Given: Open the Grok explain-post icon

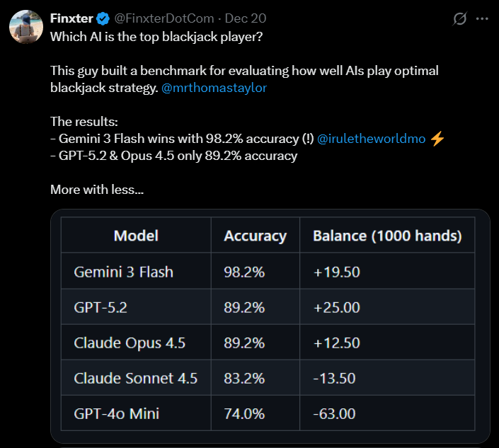Looking at the screenshot, I should (459, 18).
